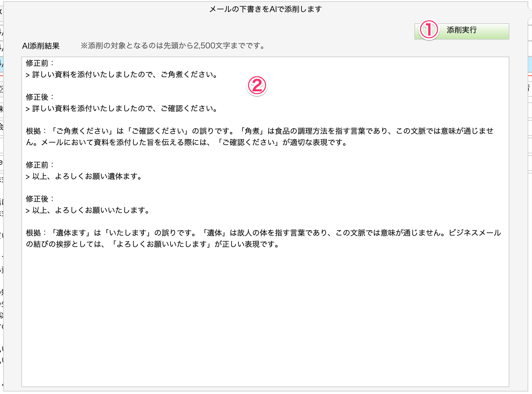The height and width of the screenshot is (394, 532).
Task: Click the line よろしくお願い遺体ます
Action: 84,176
